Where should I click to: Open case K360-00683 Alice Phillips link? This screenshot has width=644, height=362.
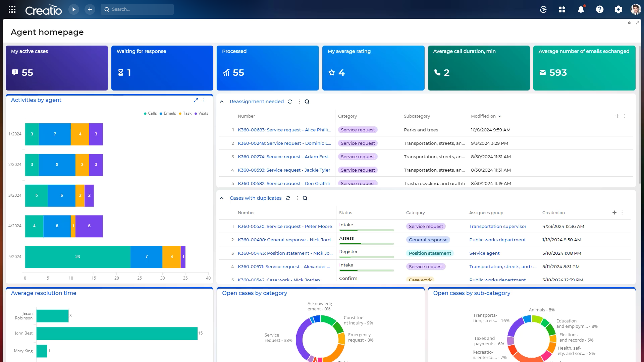click(284, 130)
